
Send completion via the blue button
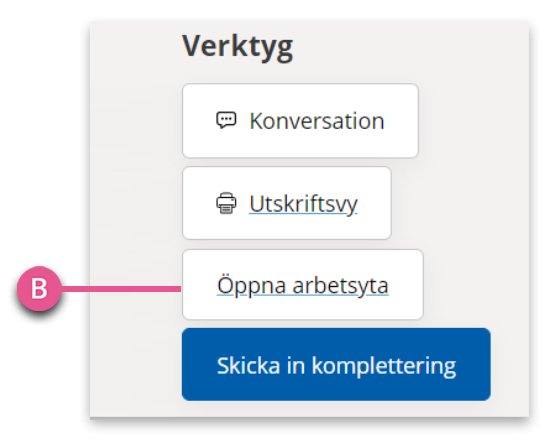click(336, 364)
